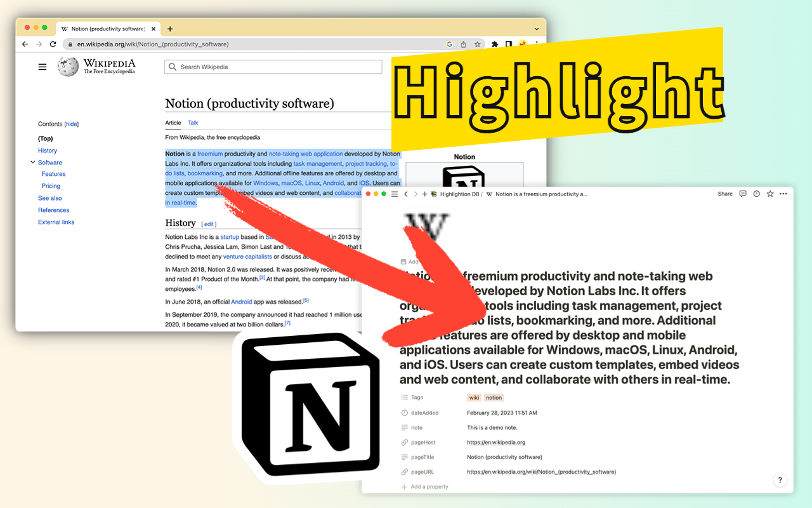This screenshot has height=508, width=812.
Task: Add a new tab in Notion with plus
Action: point(425,194)
